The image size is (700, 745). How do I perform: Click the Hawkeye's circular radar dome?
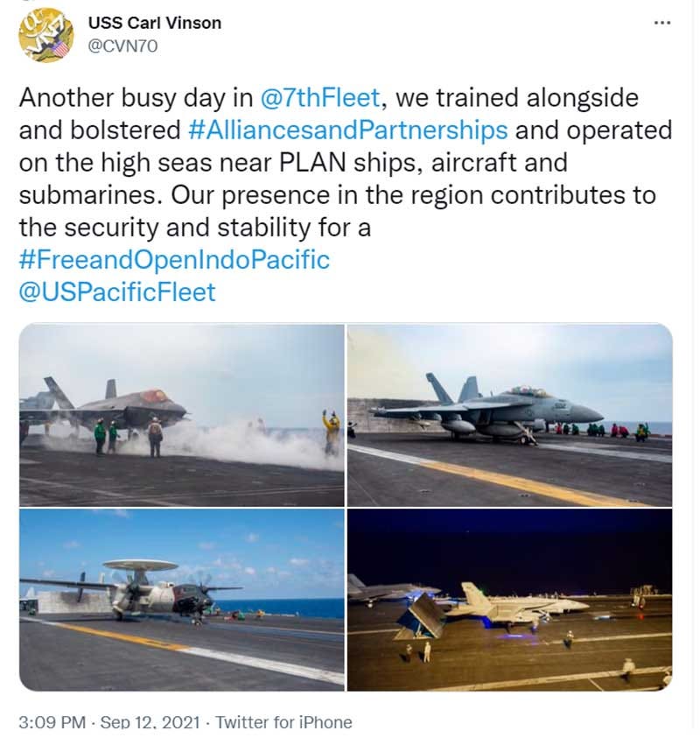coord(140,566)
